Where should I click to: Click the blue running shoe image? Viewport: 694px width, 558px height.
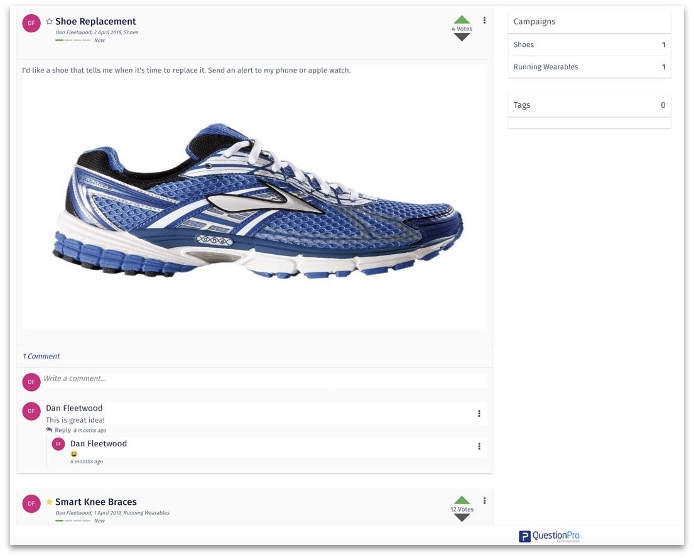pos(258,201)
